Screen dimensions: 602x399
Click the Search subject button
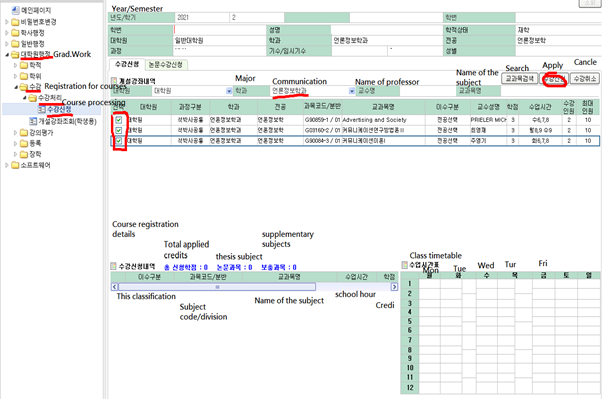(x=519, y=79)
